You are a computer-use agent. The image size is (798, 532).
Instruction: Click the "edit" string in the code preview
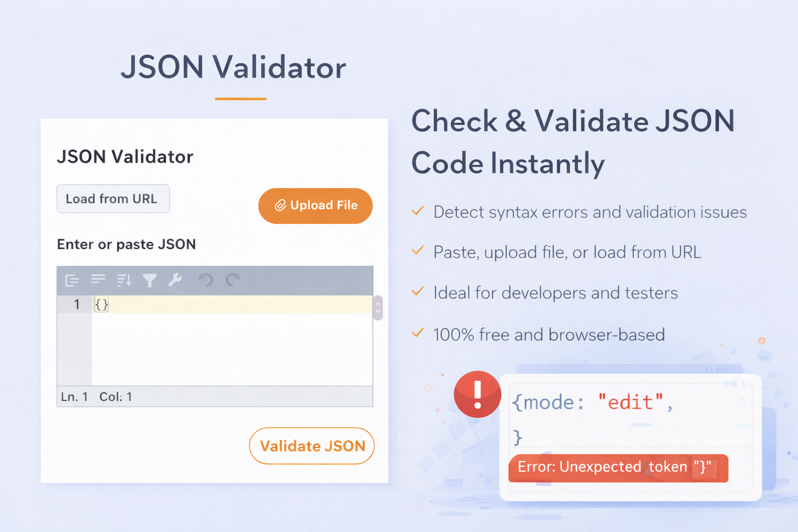[630, 403]
